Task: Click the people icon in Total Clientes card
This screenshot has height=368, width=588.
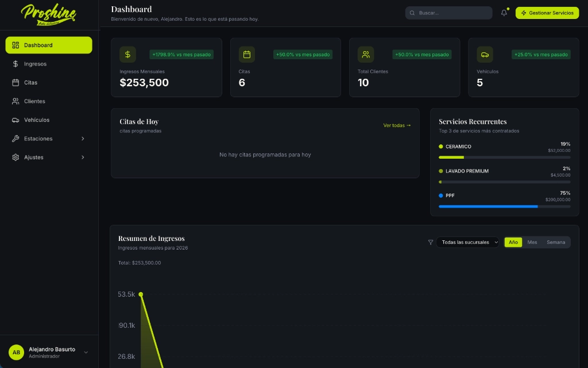Action: point(366,55)
